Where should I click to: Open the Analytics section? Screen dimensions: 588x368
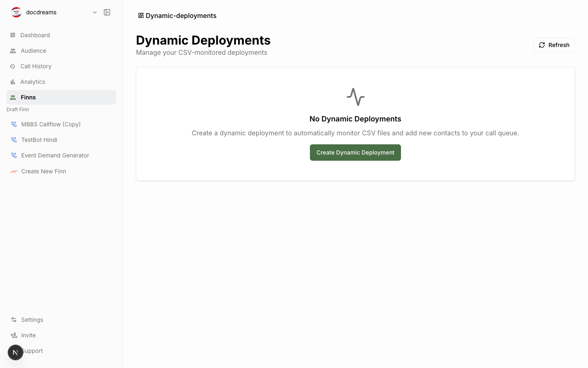pos(61,82)
